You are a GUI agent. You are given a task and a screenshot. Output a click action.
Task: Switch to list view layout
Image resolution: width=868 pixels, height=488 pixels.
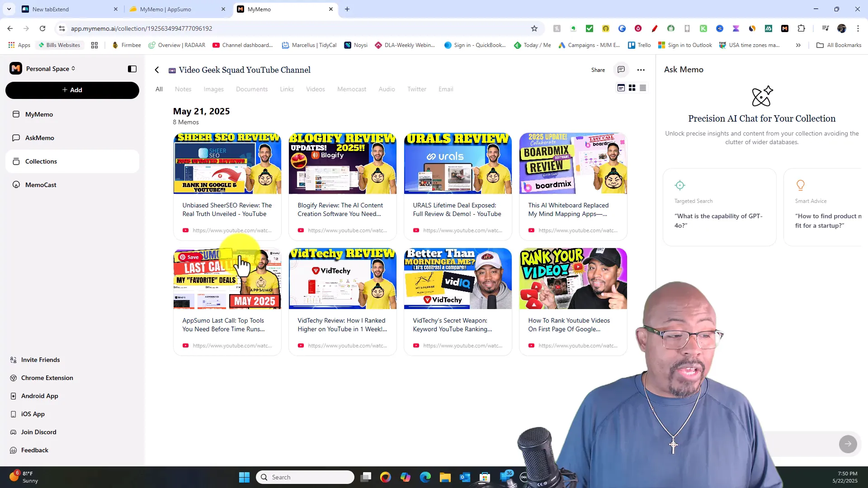click(643, 88)
